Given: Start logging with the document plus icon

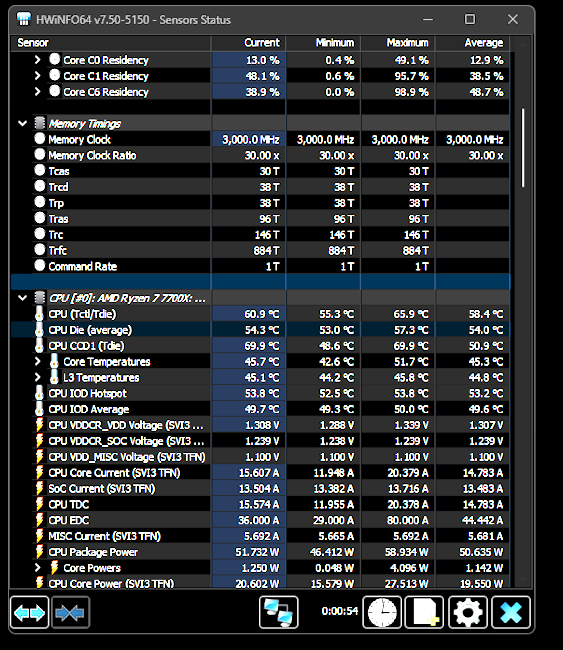Looking at the screenshot, I should [x=425, y=612].
